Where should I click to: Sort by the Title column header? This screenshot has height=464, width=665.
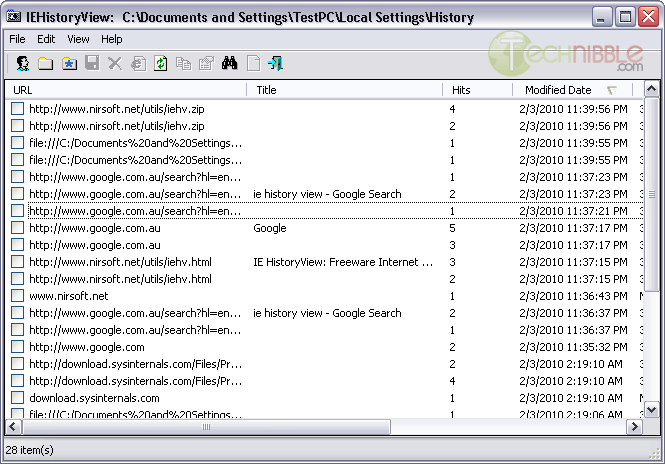point(344,90)
